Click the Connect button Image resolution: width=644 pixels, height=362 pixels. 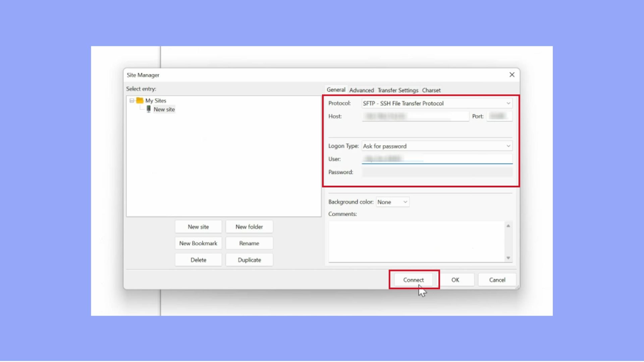[x=413, y=280]
